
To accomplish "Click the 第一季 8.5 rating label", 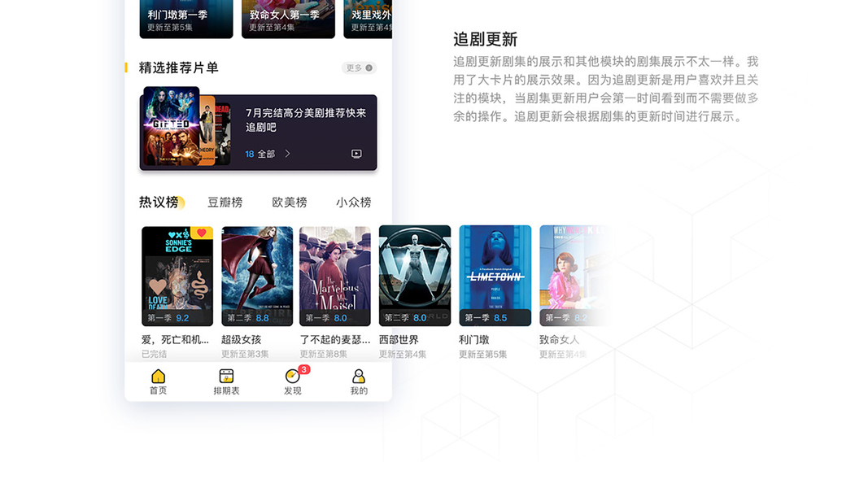I will click(x=486, y=318).
